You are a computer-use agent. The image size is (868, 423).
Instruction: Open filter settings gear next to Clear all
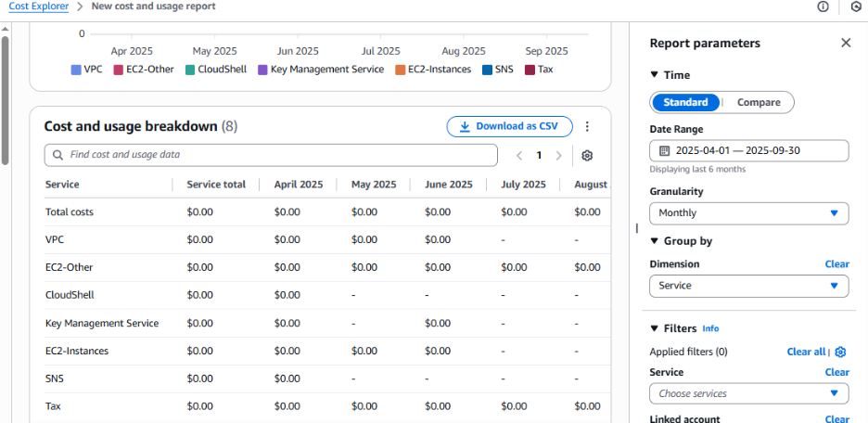pyautogui.click(x=840, y=352)
